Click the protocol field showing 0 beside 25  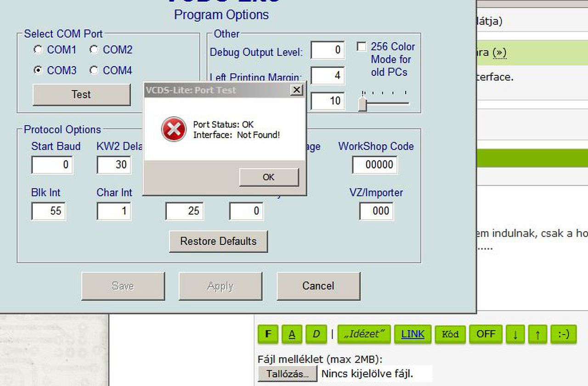coord(246,211)
